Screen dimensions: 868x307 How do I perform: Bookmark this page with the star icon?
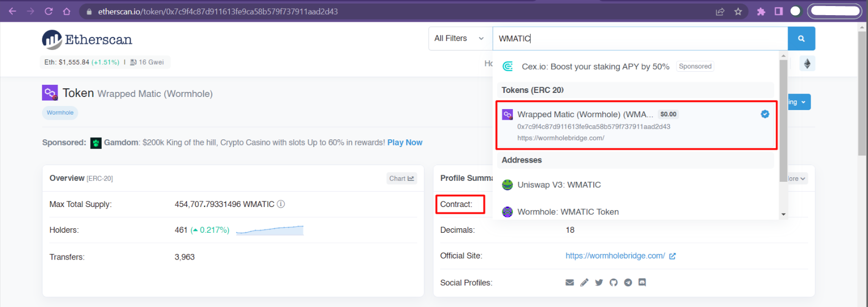pyautogui.click(x=738, y=12)
